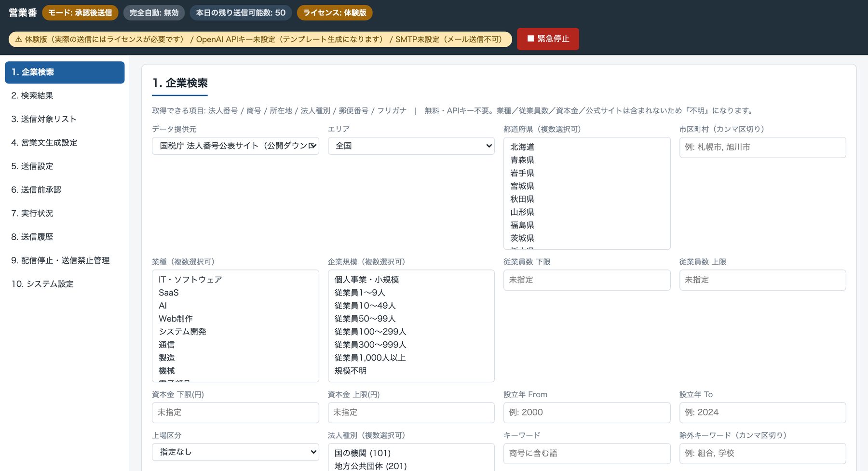Click the 本日の残り送信可能数: 50 badge
The width and height of the screenshot is (868, 471).
coord(241,13)
